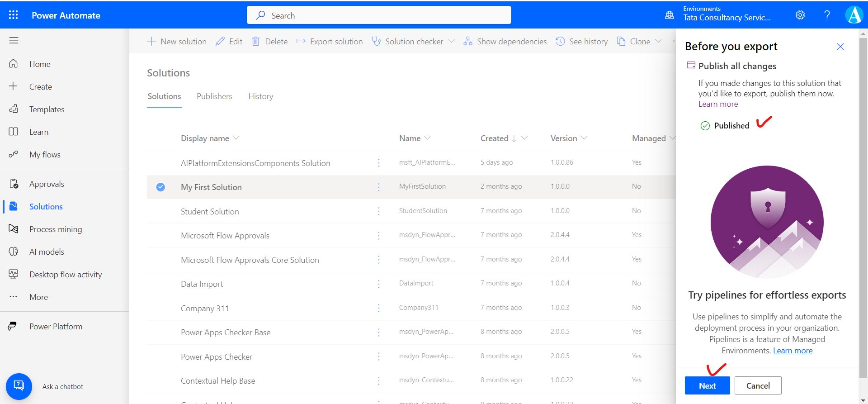
Task: Open the Ask a chatbot icon
Action: tap(19, 386)
